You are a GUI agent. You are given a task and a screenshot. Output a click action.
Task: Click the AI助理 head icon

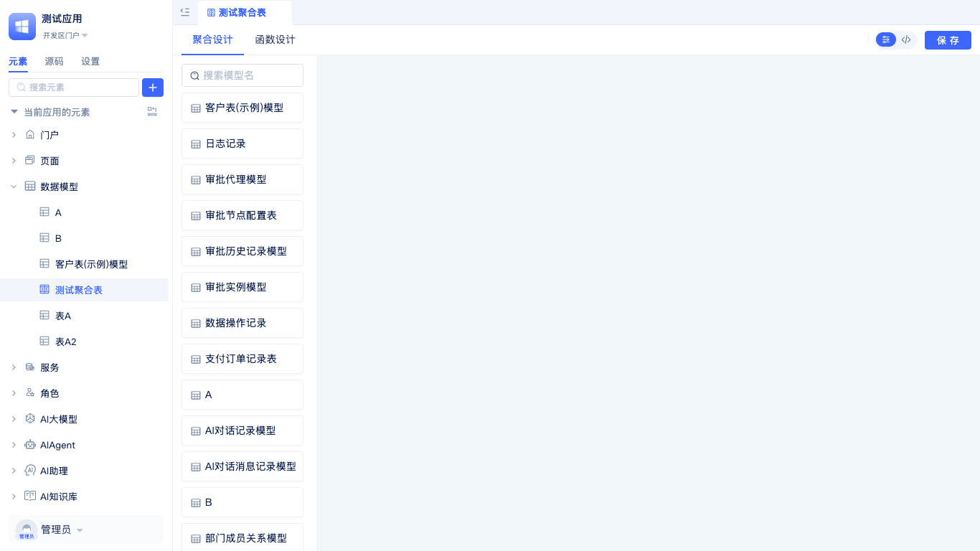[x=30, y=470]
